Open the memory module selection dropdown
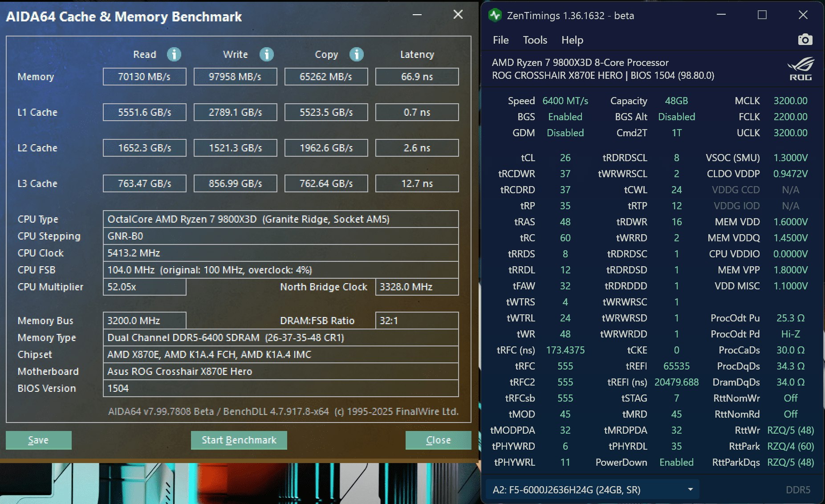 coord(593,490)
